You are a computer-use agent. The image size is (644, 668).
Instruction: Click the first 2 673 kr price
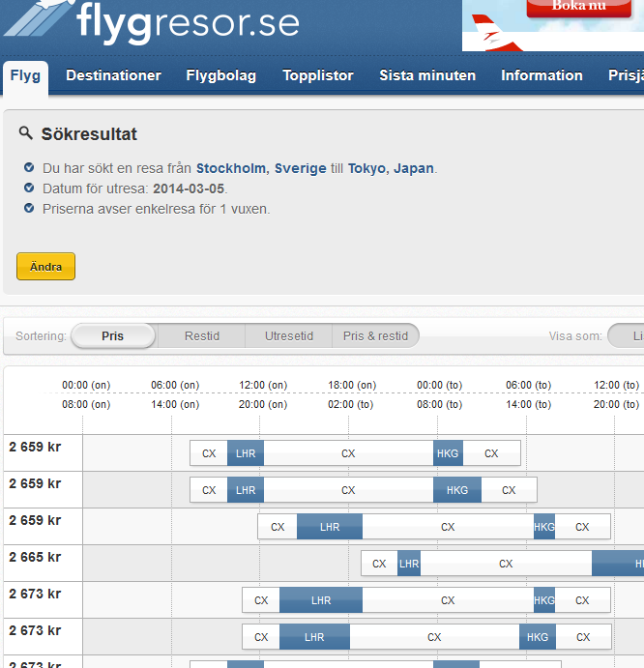[35, 595]
